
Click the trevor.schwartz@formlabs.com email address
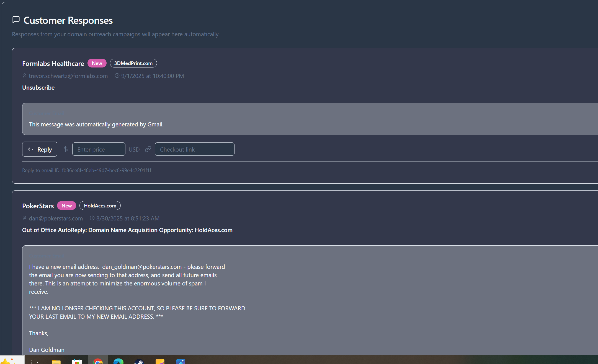tap(68, 76)
